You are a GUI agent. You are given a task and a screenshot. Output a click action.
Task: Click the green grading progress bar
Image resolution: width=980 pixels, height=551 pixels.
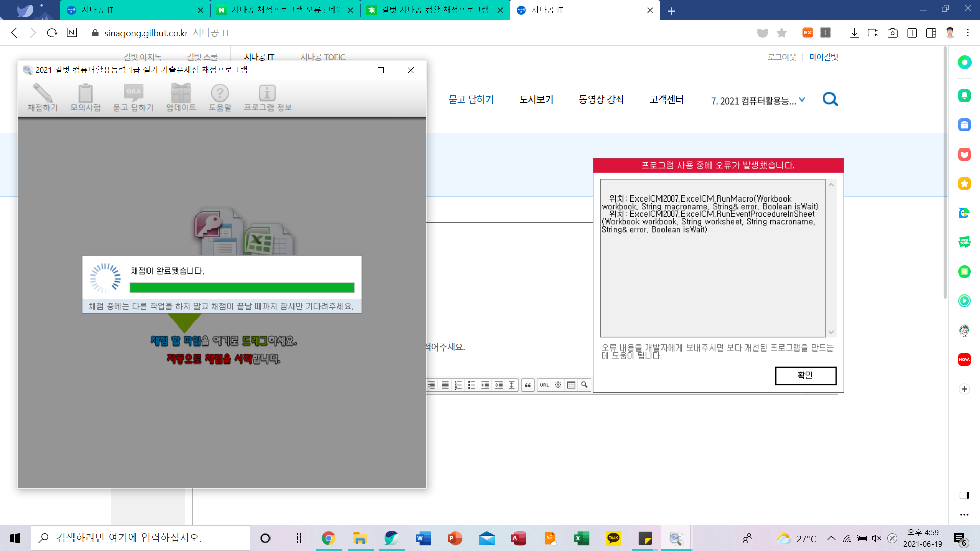[242, 288]
